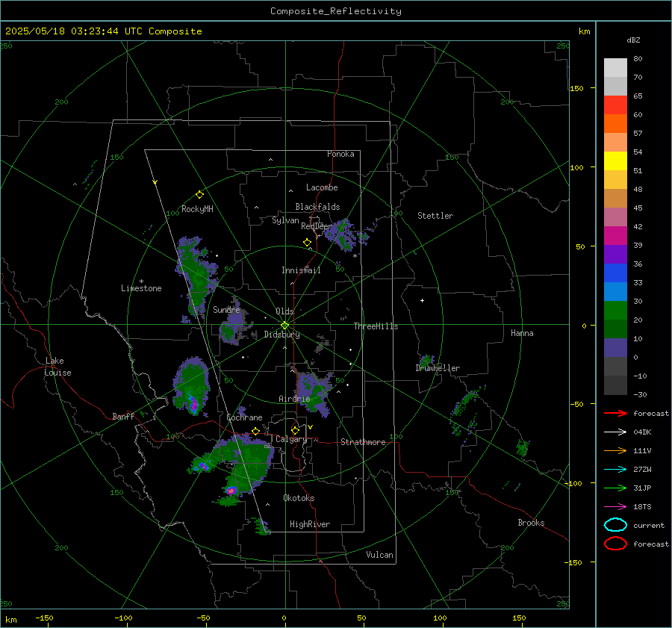The height and width of the screenshot is (628, 672).
Task: Click the yellow diamond right of Cochrane
Action: (x=255, y=431)
